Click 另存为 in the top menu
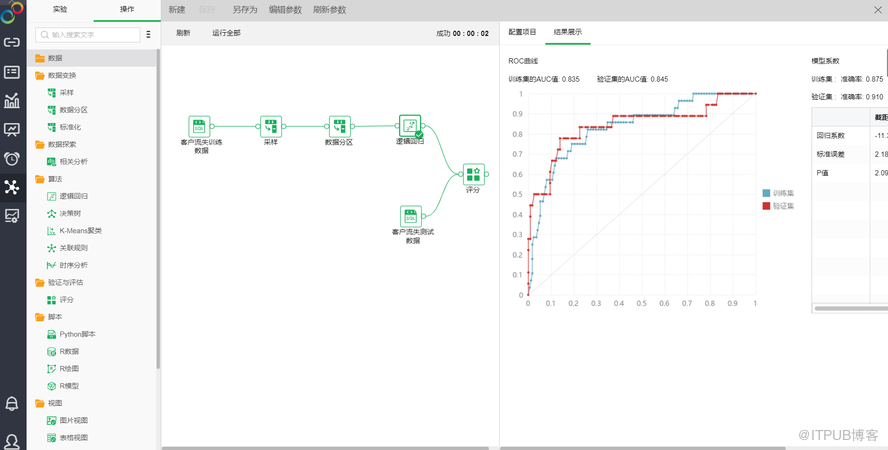The image size is (888, 450). [245, 10]
